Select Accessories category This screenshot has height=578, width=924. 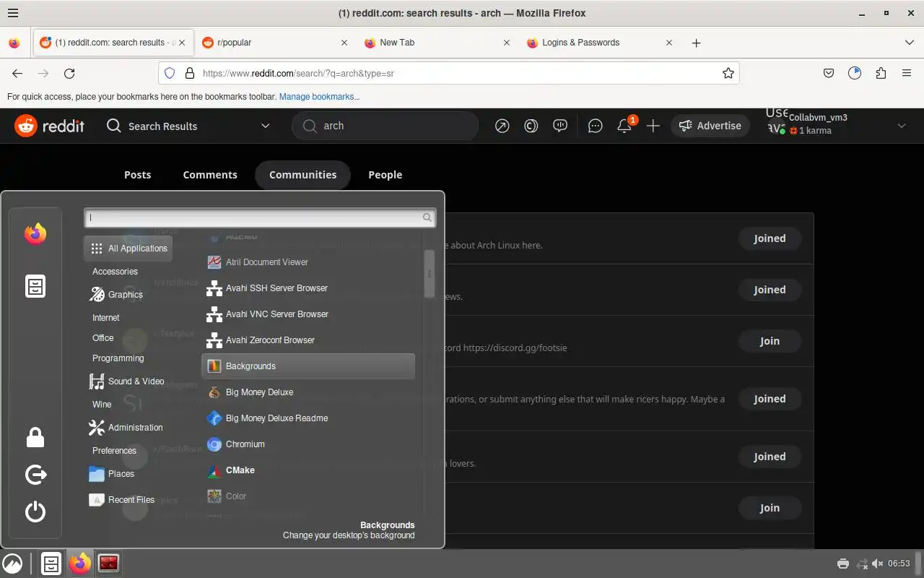point(115,272)
